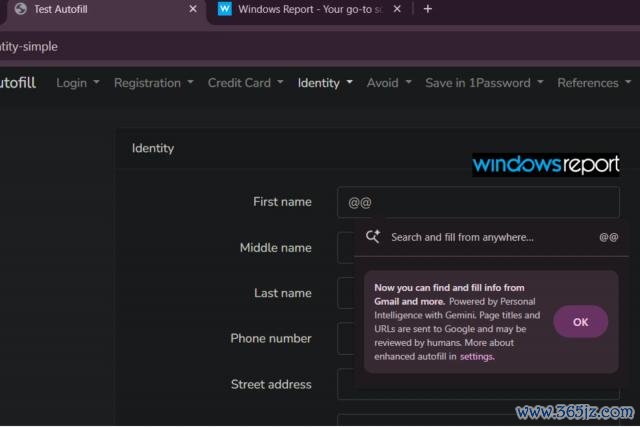Screen dimensions: 640x427
Task: Click the 'First name' label
Action: (x=282, y=202)
